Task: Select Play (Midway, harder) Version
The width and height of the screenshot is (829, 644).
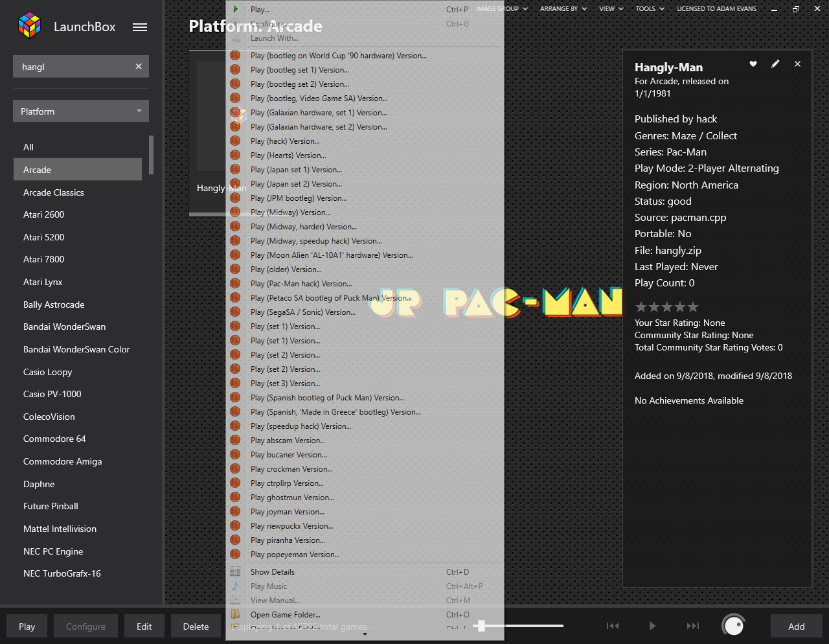Action: pos(365,226)
